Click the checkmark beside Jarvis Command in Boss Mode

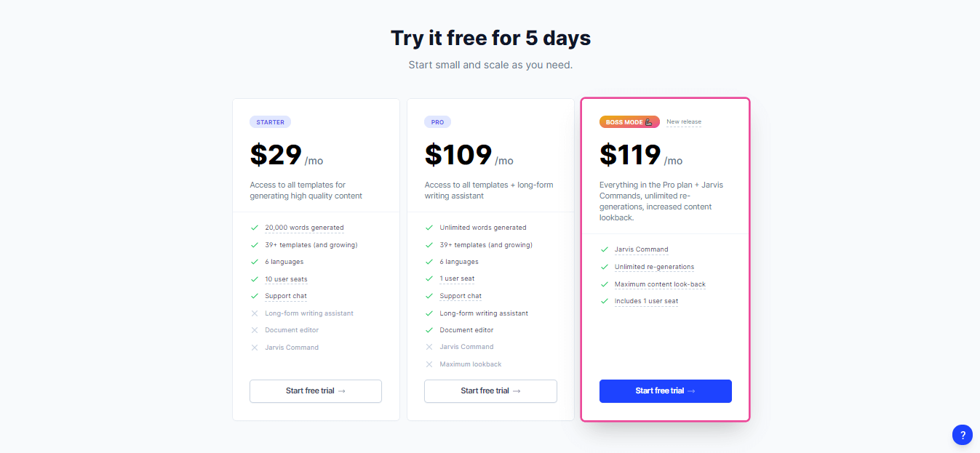604,249
